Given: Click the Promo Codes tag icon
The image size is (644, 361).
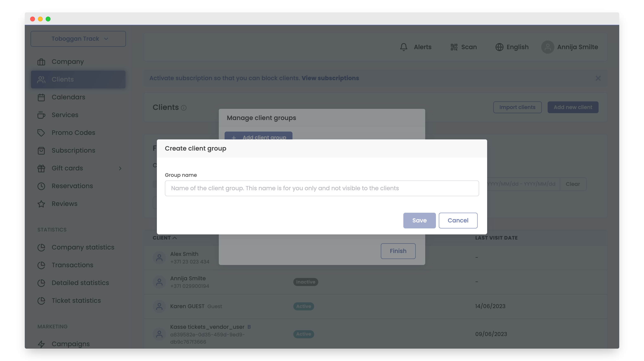Looking at the screenshot, I should [x=41, y=133].
